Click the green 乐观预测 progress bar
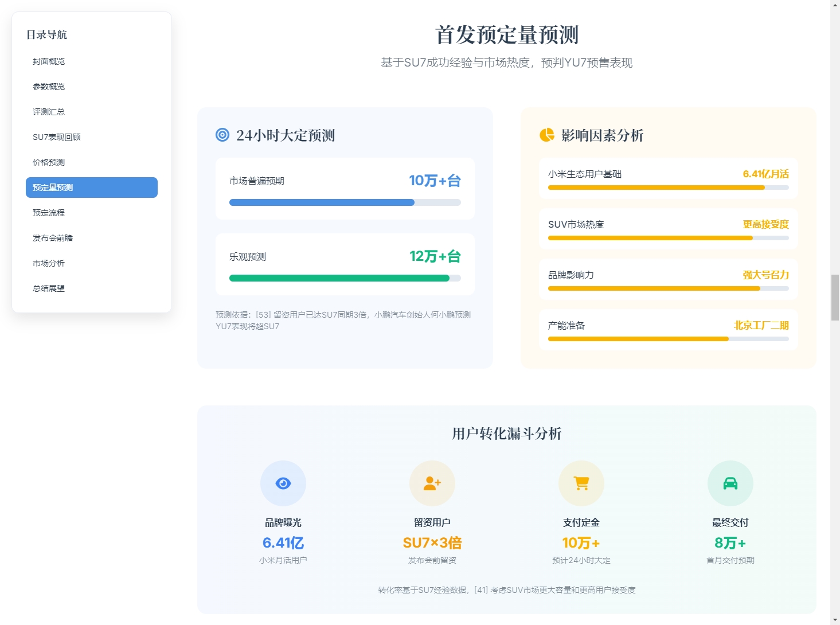 [x=345, y=278]
